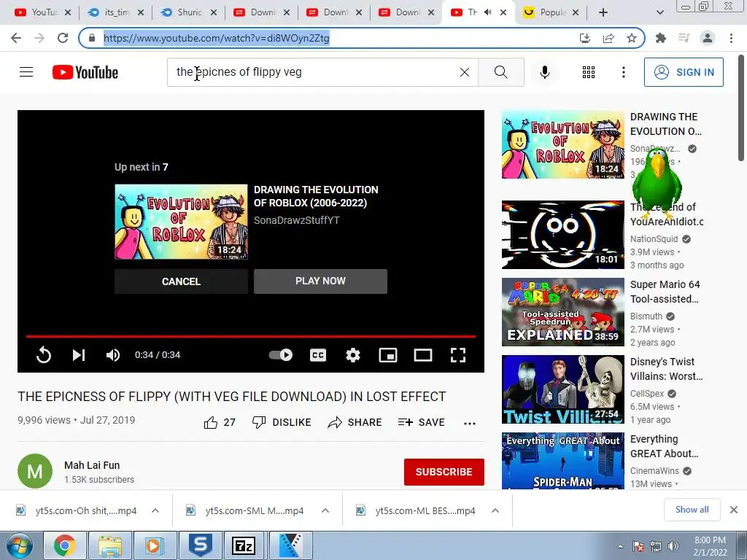747x560 pixels.
Task: Enter full screen mode
Action: pos(458,355)
